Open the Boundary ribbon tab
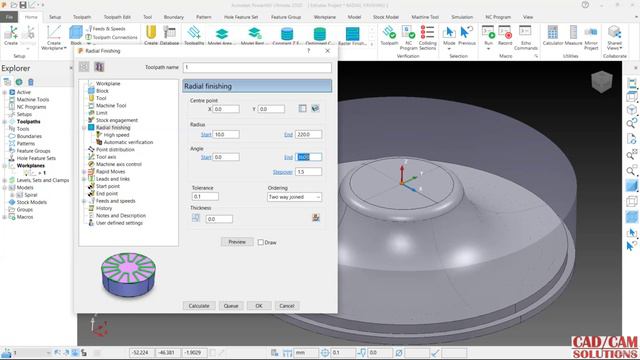 173,17
